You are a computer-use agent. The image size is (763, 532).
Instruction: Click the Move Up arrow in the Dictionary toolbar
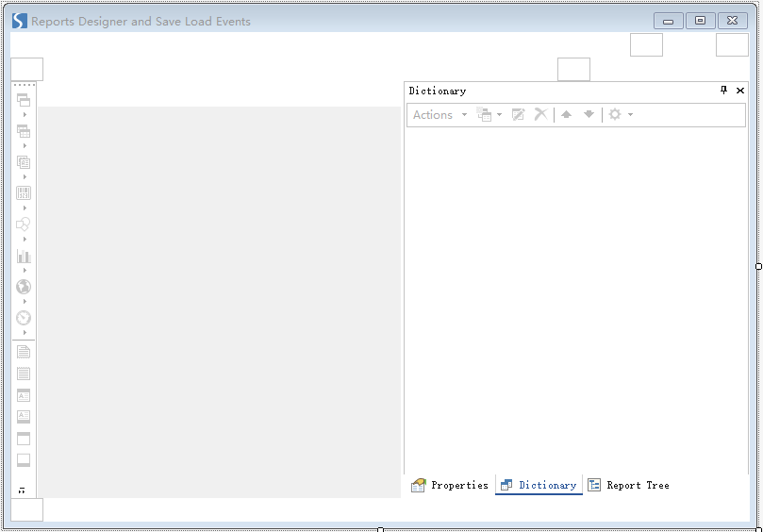click(x=566, y=114)
